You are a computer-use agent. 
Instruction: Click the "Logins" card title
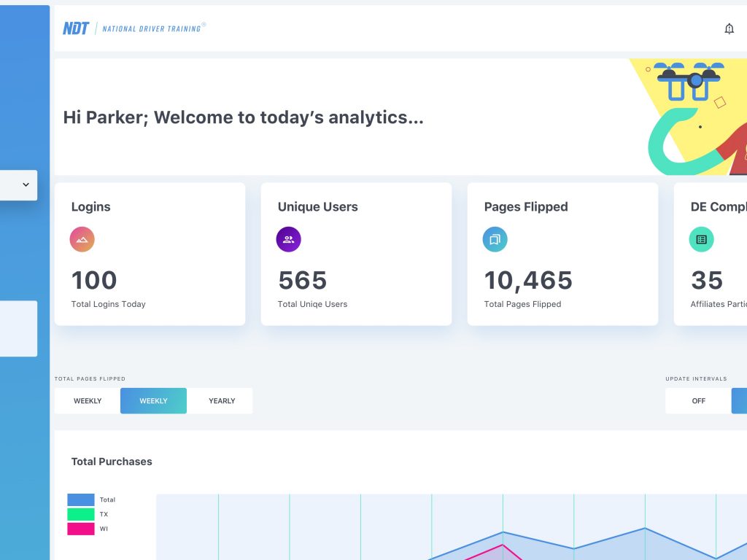point(91,206)
